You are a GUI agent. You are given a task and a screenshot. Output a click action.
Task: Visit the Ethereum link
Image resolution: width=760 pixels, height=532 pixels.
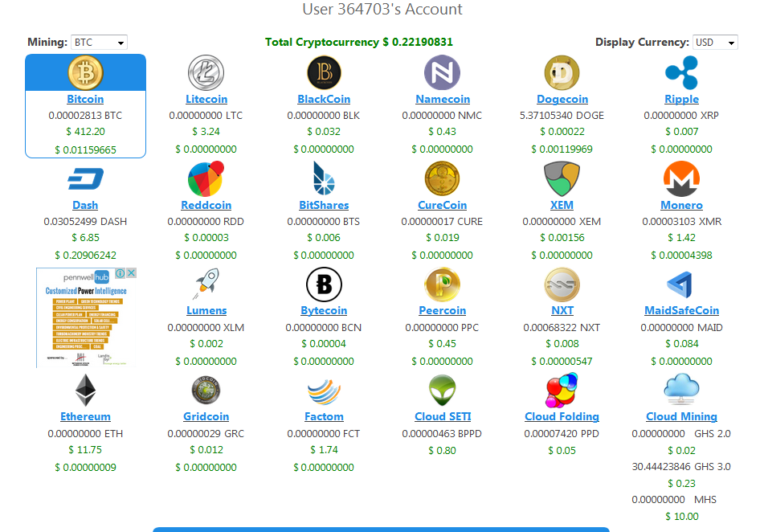[x=85, y=416]
